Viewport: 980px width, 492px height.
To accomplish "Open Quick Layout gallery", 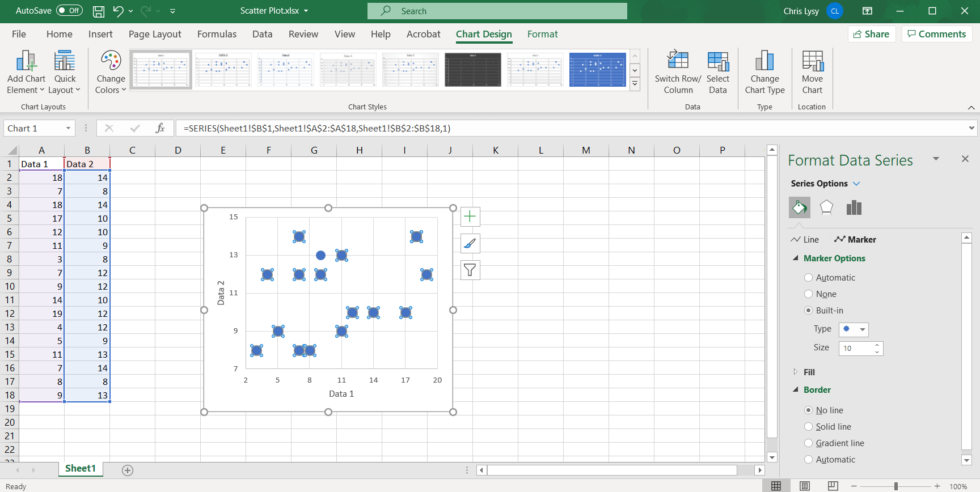I will tap(65, 73).
